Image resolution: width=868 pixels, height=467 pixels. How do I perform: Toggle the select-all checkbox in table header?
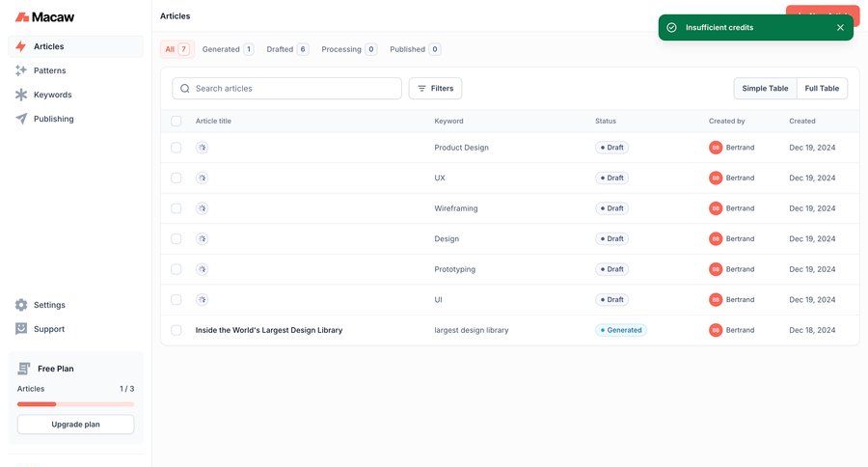[176, 121]
